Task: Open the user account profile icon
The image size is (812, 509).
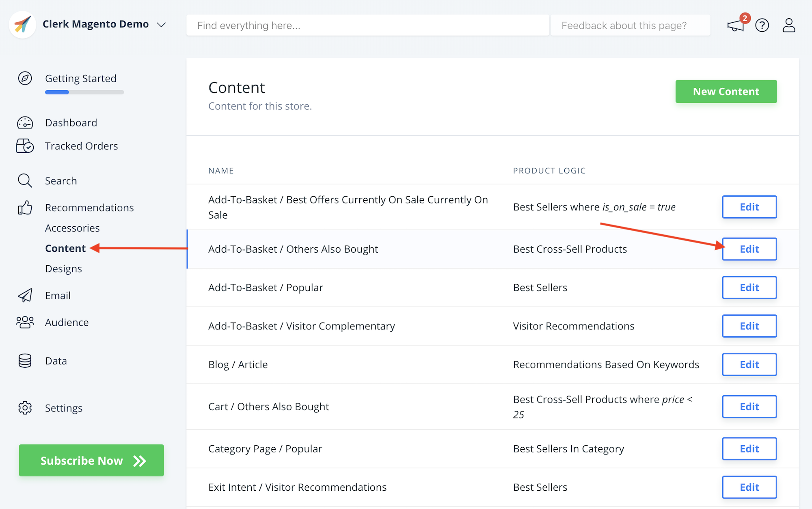Action: pos(788,25)
